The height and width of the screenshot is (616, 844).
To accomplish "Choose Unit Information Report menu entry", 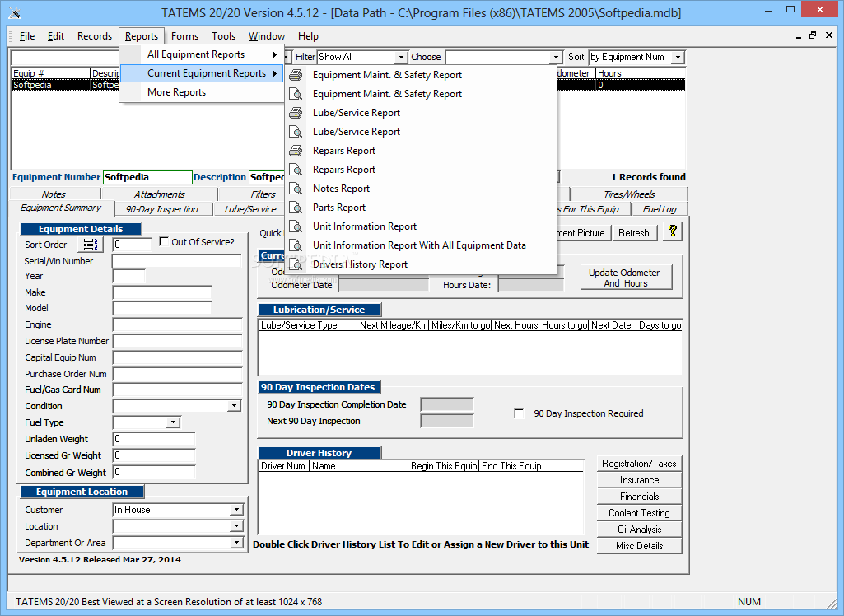I will pyautogui.click(x=421, y=226).
